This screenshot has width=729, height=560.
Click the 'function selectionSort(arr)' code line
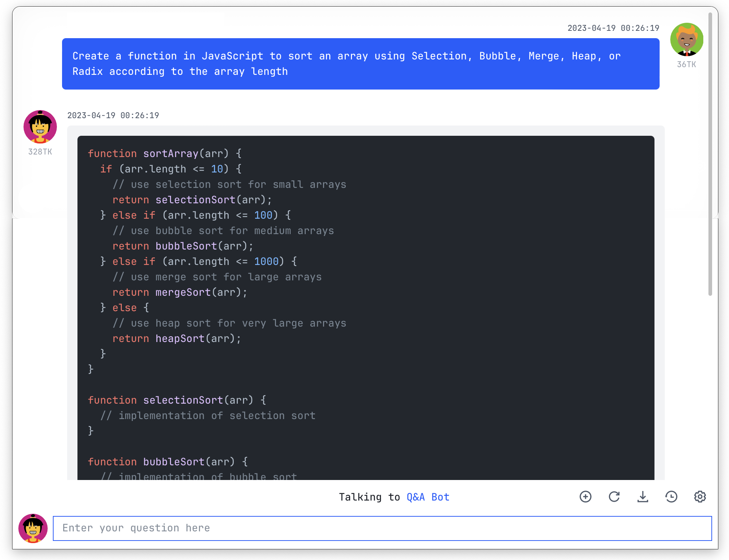click(x=177, y=400)
